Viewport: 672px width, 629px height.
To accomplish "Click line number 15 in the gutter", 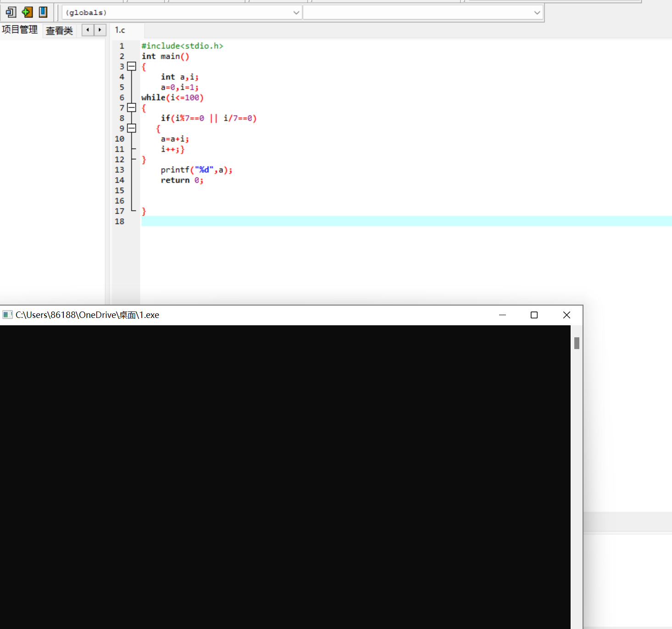I will (120, 190).
